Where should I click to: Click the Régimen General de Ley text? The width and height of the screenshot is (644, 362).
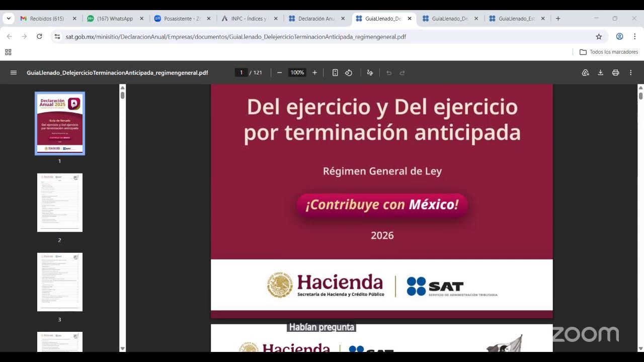point(382,171)
